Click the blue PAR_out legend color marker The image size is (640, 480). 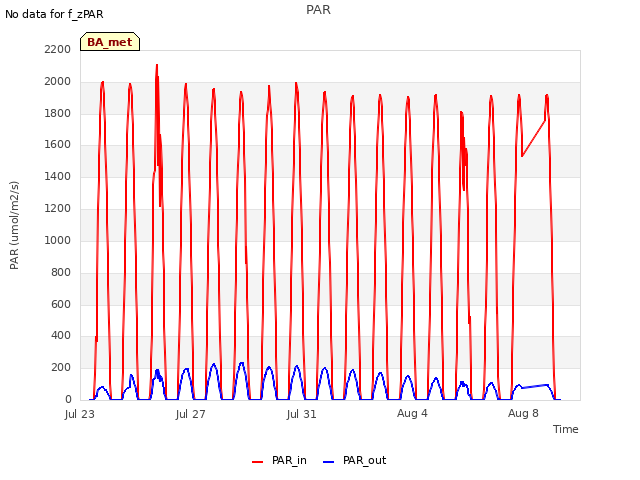click(329, 462)
